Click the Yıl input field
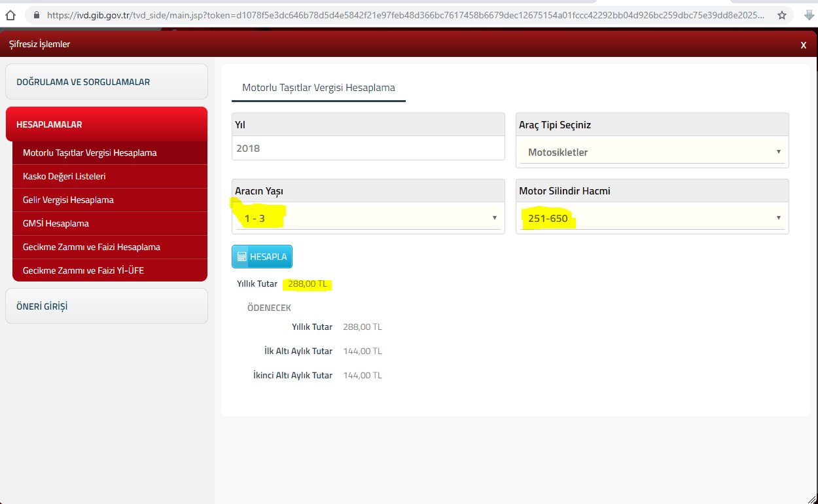 click(x=368, y=149)
